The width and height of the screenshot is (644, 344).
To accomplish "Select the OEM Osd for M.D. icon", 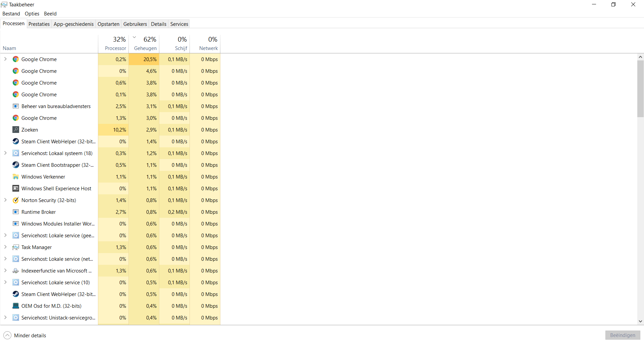I will point(16,306).
